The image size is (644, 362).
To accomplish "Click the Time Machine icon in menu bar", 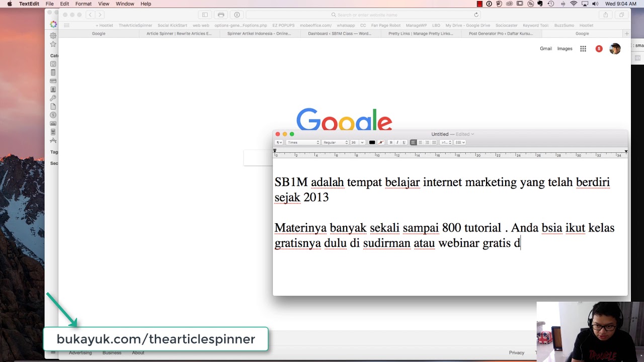I will (x=550, y=4).
